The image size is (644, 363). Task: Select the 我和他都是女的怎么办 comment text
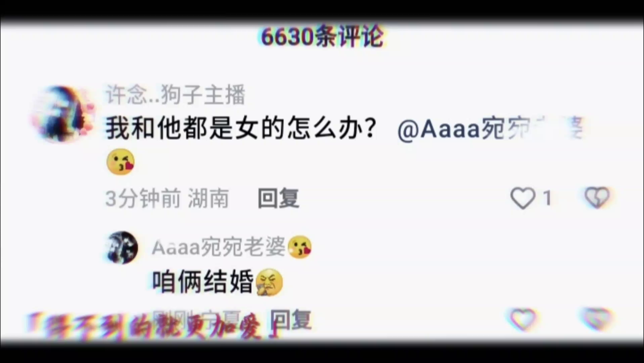[x=240, y=128]
